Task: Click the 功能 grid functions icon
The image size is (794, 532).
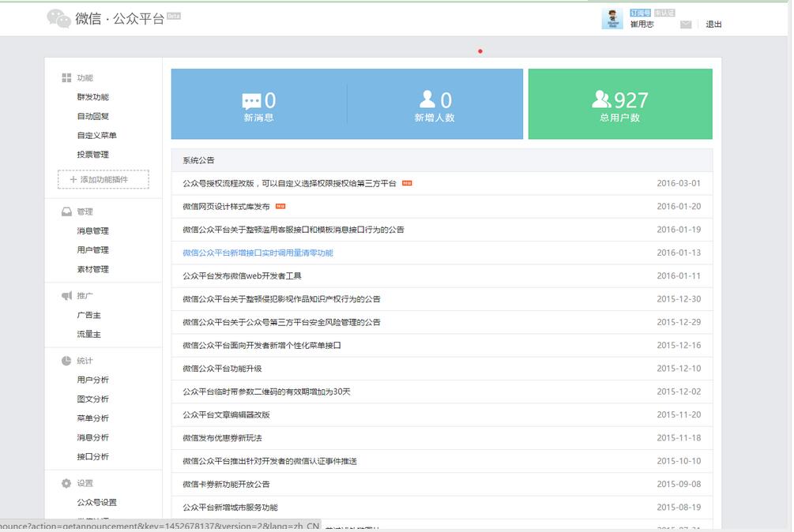Action: coord(66,77)
